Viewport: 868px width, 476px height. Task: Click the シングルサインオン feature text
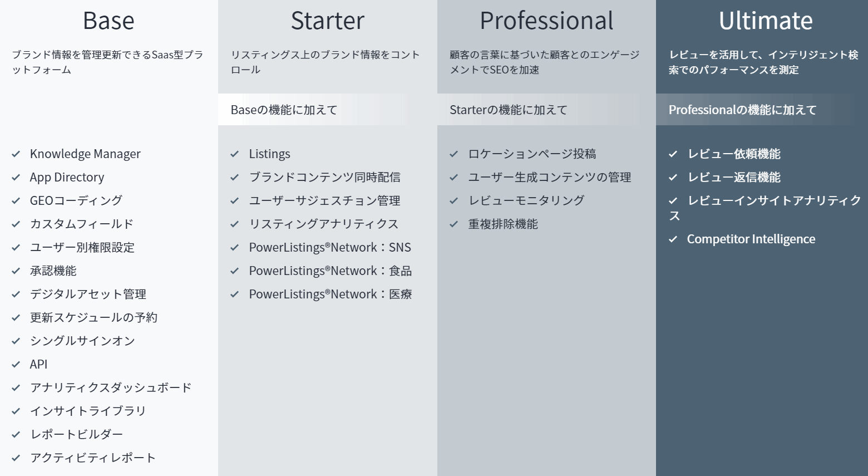coord(82,341)
